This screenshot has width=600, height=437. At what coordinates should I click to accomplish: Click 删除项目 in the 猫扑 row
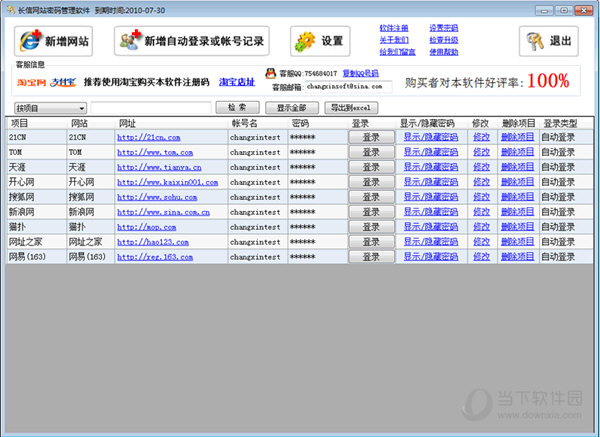(517, 227)
